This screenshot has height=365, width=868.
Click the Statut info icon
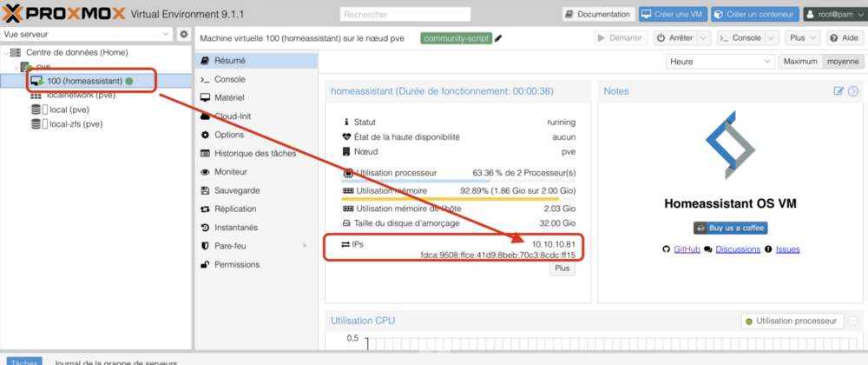[x=346, y=122]
